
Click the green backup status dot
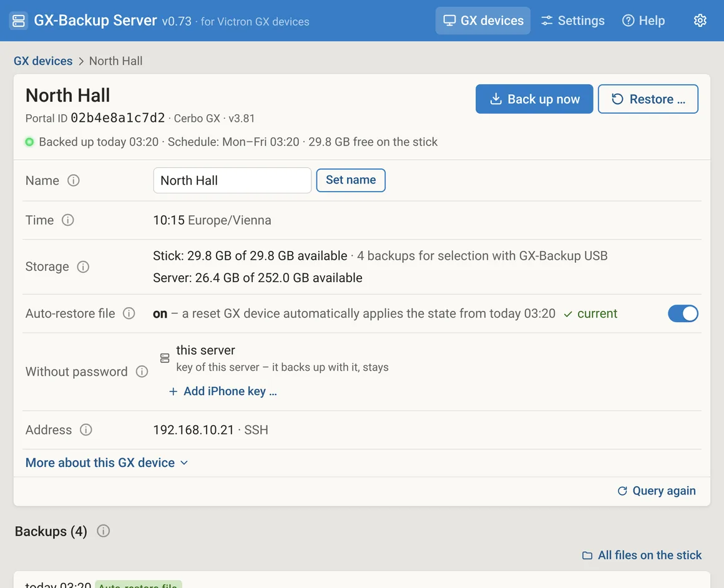29,142
